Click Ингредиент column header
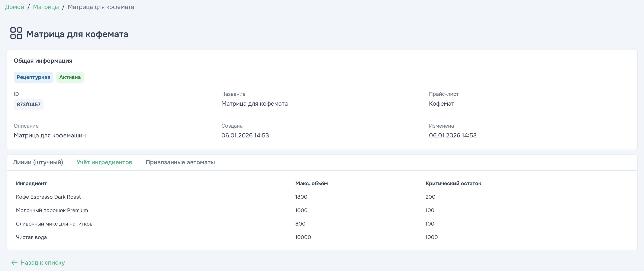Image resolution: width=644 pixels, height=271 pixels. (31, 184)
